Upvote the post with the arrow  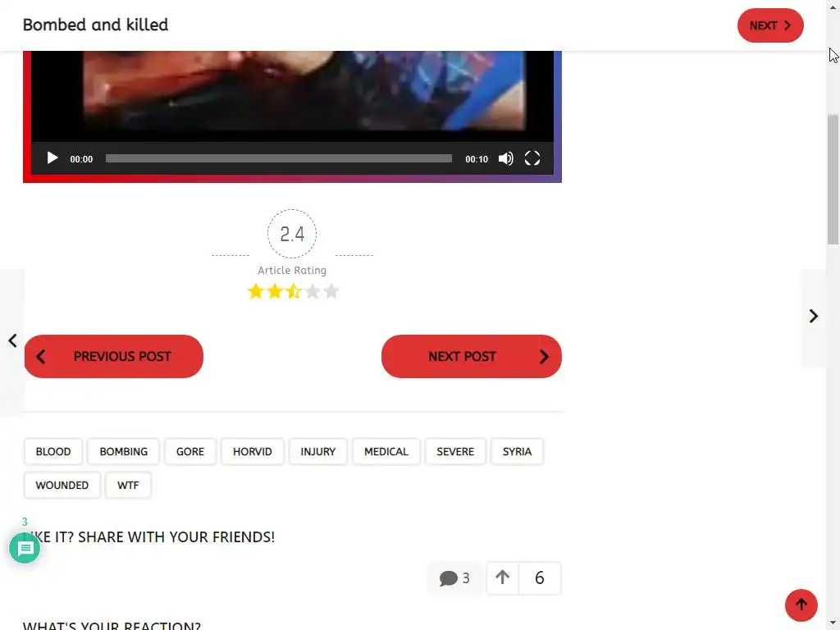pos(503,578)
